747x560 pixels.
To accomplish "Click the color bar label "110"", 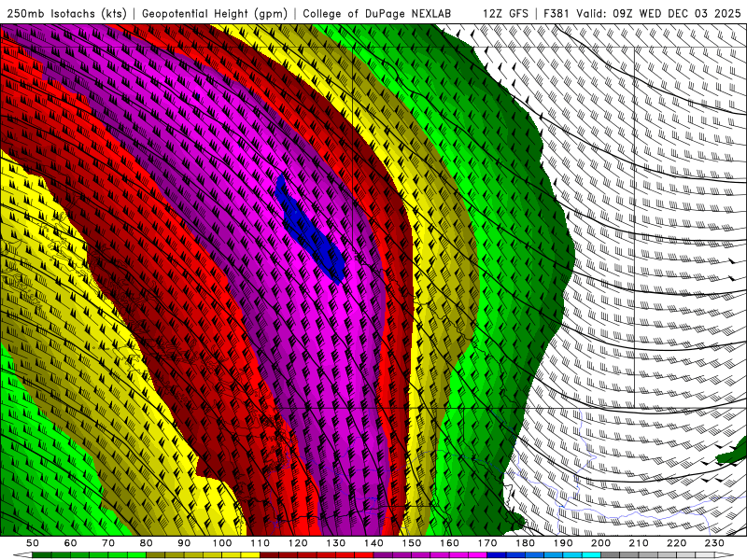I will (x=261, y=543).
